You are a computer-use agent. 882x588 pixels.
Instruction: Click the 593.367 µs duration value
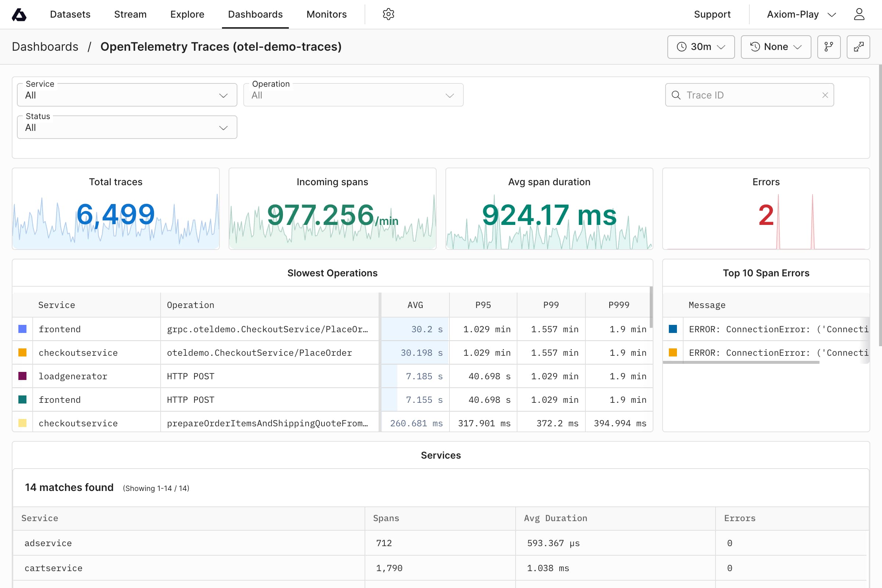pyautogui.click(x=553, y=543)
